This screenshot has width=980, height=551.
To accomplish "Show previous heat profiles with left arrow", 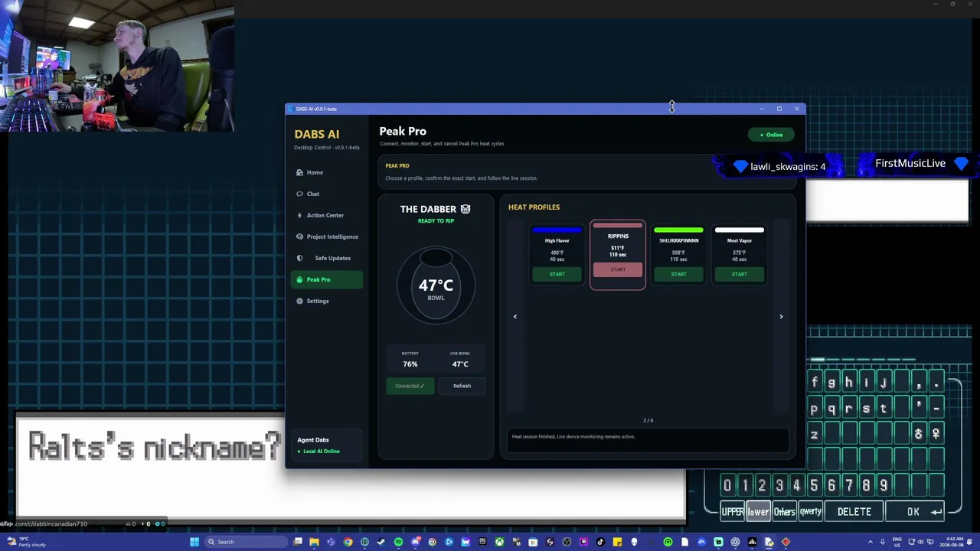I will 515,316.
